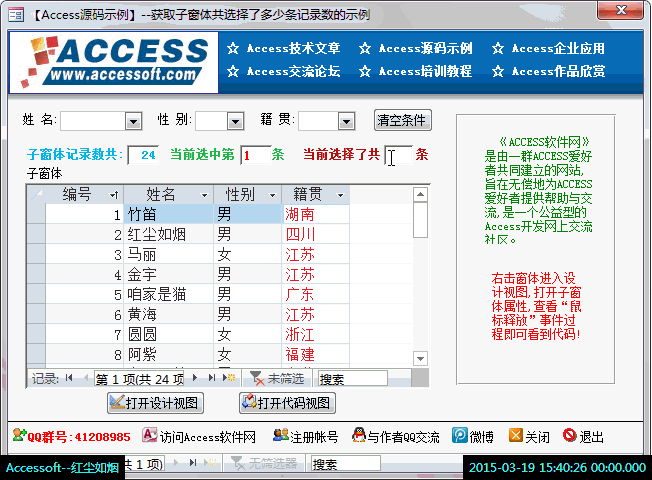Open the 性别 column header filter arrow
652x480 pixels.
pyautogui.click(x=272, y=195)
